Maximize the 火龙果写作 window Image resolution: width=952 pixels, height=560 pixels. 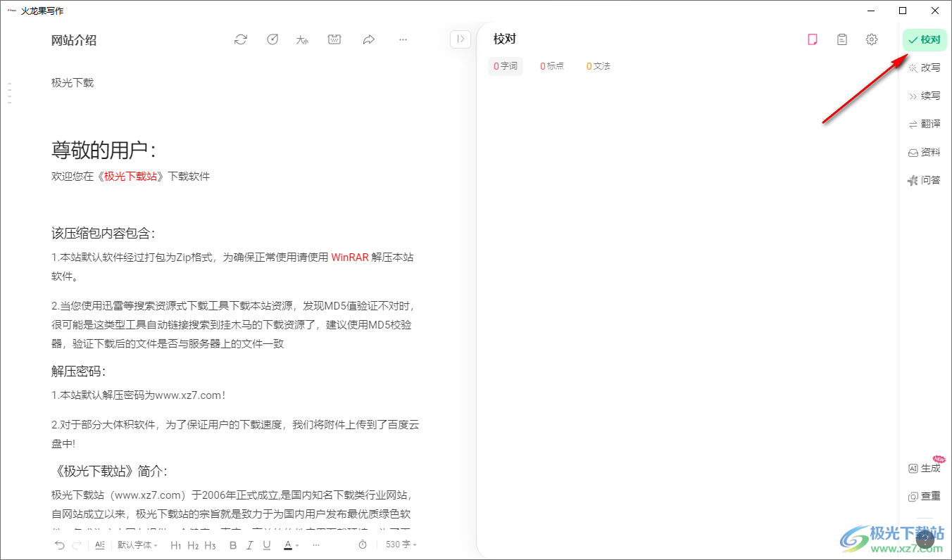point(903,11)
